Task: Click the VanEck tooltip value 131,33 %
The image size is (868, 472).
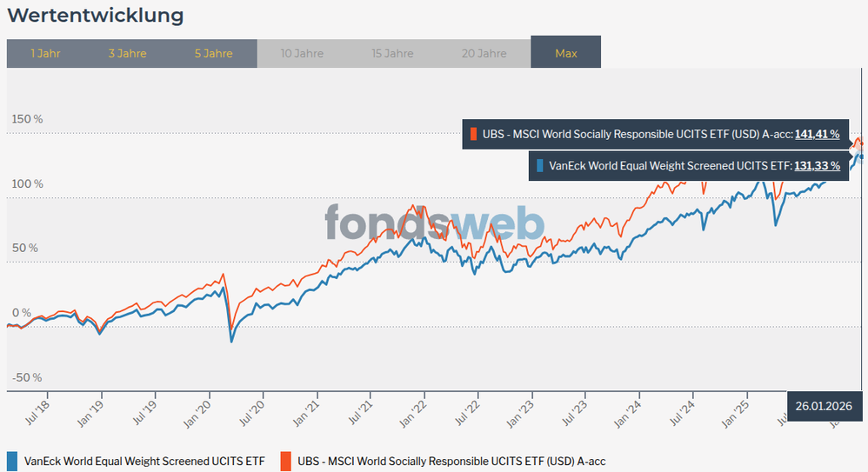Action: click(817, 166)
